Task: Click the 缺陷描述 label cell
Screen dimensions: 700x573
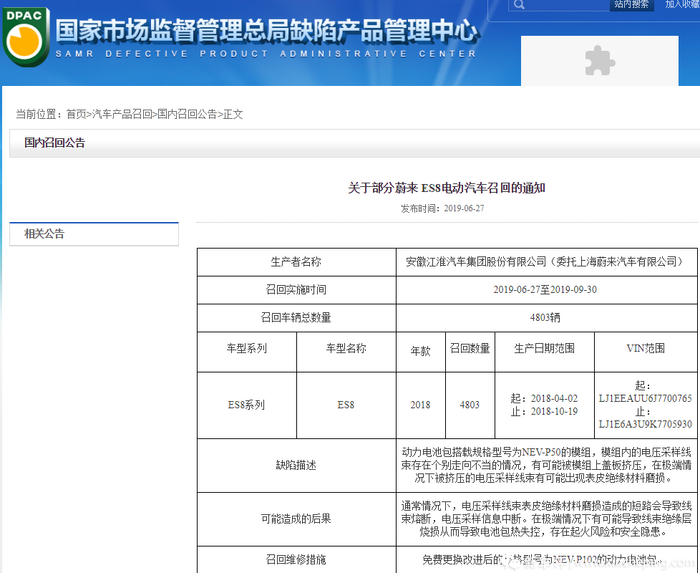Action: pos(296,465)
